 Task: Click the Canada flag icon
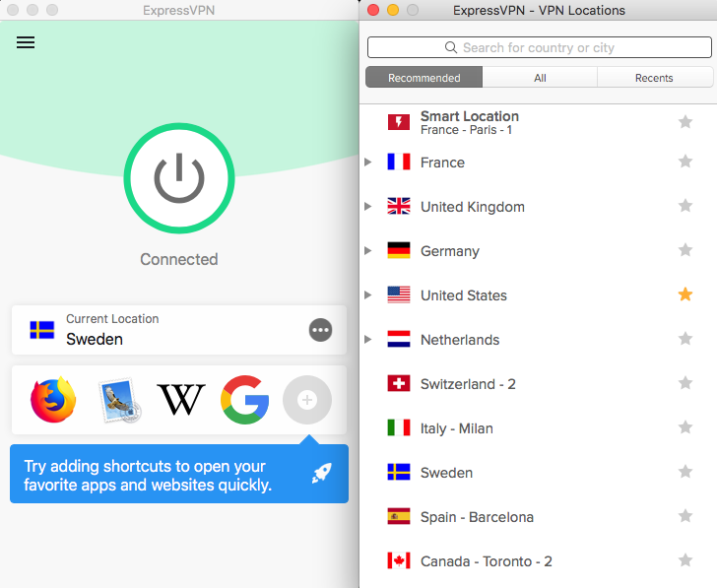coord(399,561)
